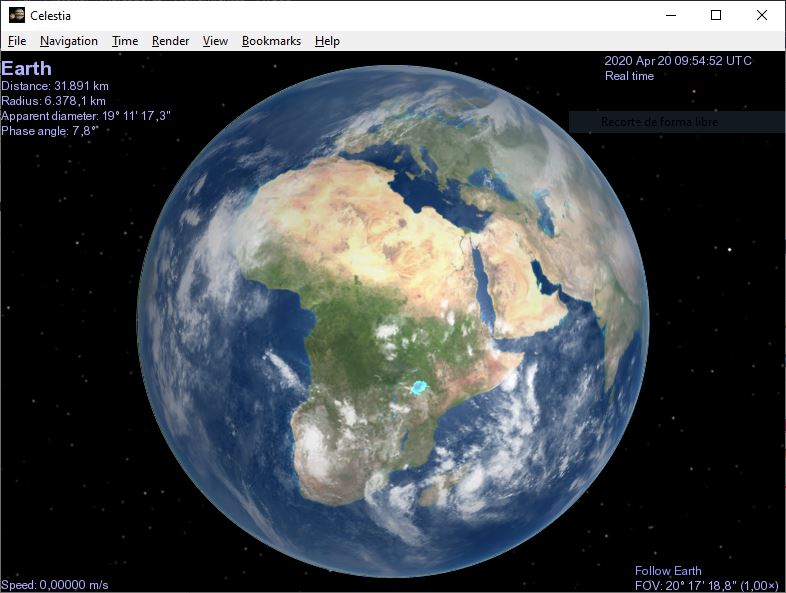Image resolution: width=786 pixels, height=593 pixels.
Task: Open the Navigation menu
Action: [x=69, y=41]
